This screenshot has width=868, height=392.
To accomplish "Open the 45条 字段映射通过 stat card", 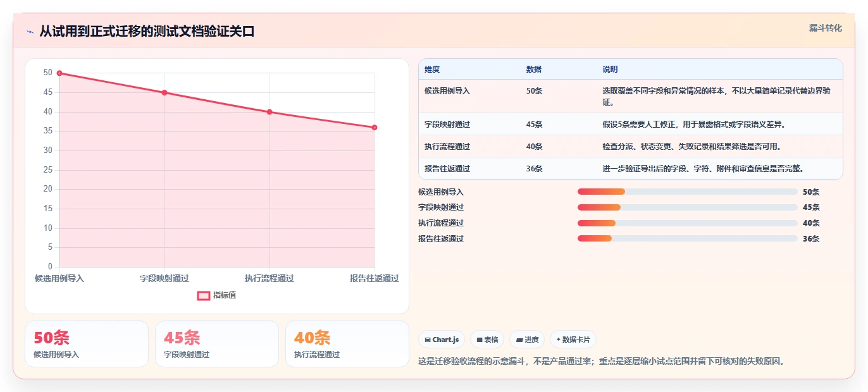I will click(217, 344).
